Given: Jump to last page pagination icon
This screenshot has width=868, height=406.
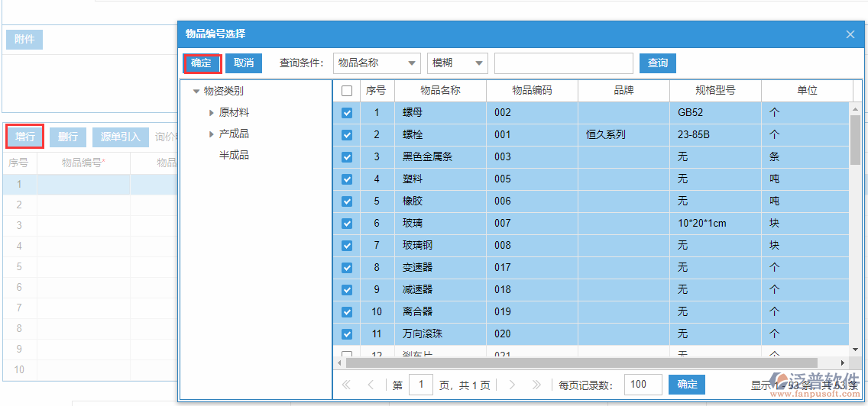Looking at the screenshot, I should (536, 385).
